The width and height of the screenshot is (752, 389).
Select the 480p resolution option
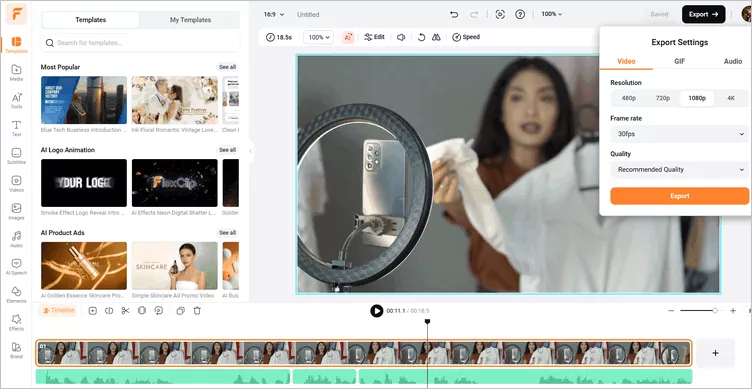[628, 98]
